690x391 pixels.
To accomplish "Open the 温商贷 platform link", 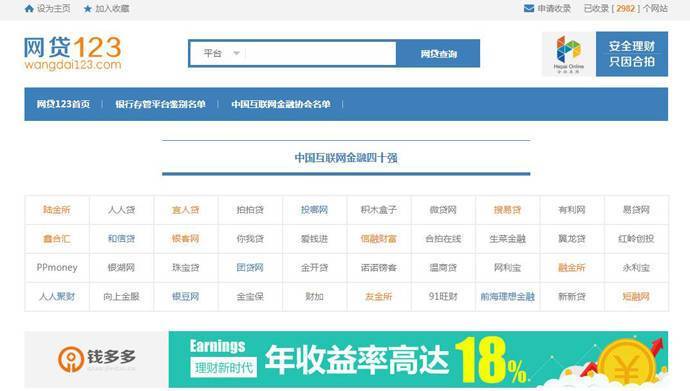I will click(x=443, y=267).
